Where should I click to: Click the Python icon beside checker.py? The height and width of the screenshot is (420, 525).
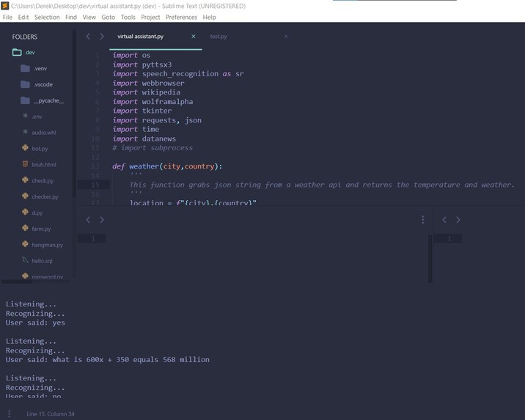25,196
